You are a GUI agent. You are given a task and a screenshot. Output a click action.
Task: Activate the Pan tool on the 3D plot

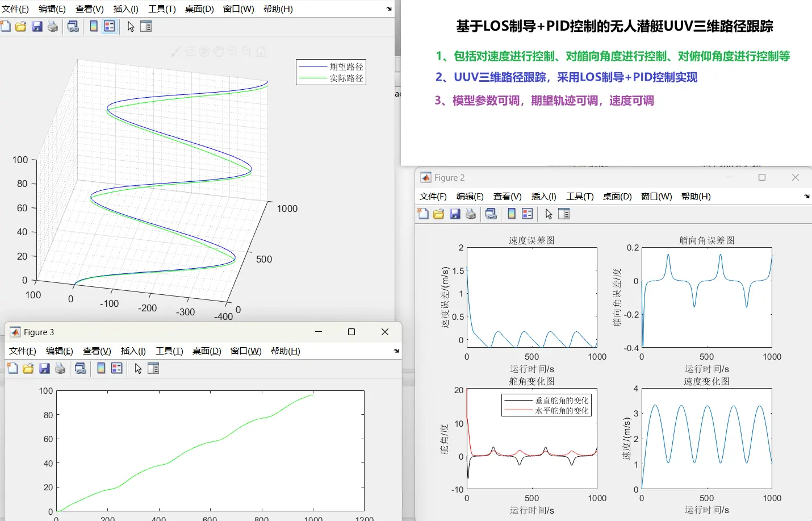tap(218, 51)
